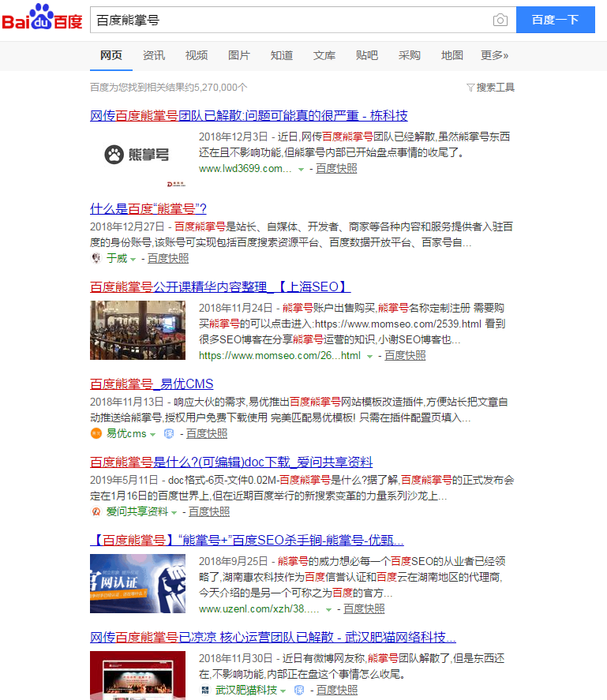Open result 网传百度熊掌号已凉凉 武汉肥猫网络科技
The image size is (607, 700).
273,637
